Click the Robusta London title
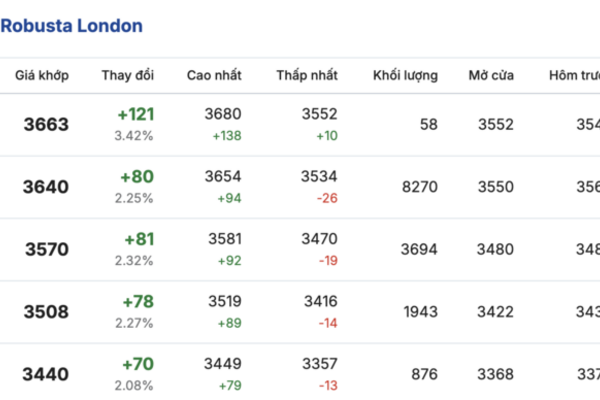This screenshot has height=400, width=600. point(71,25)
